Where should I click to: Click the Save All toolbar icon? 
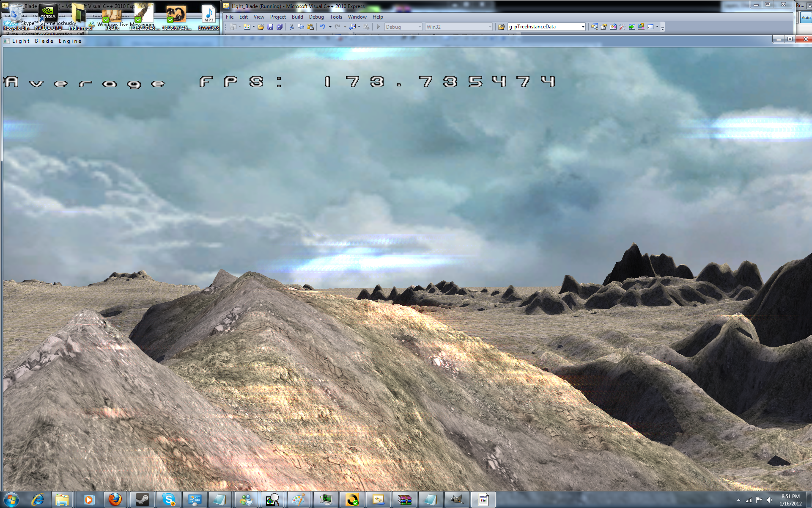tap(280, 27)
